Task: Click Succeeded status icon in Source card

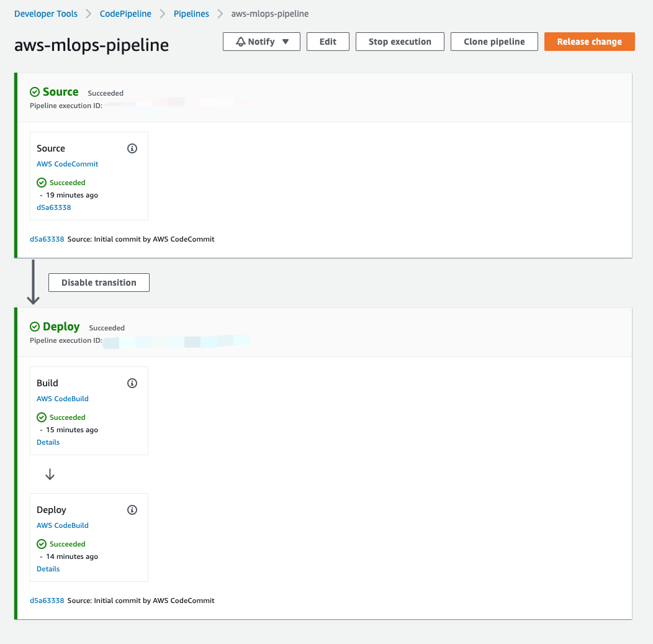Action: tap(42, 183)
